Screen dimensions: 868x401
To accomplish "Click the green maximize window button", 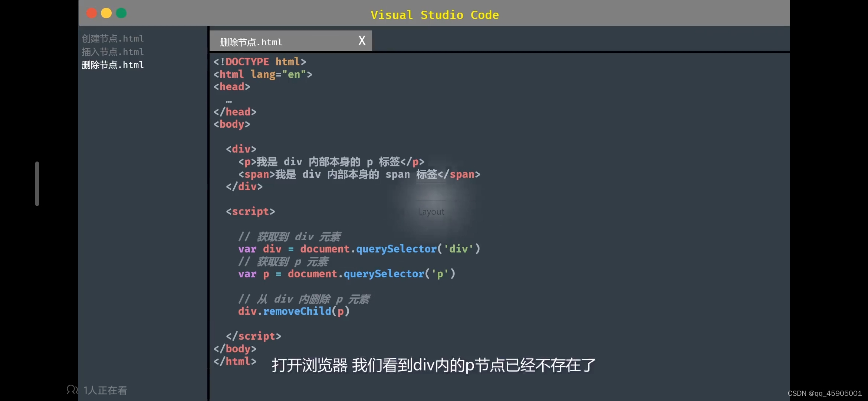I will (x=121, y=13).
